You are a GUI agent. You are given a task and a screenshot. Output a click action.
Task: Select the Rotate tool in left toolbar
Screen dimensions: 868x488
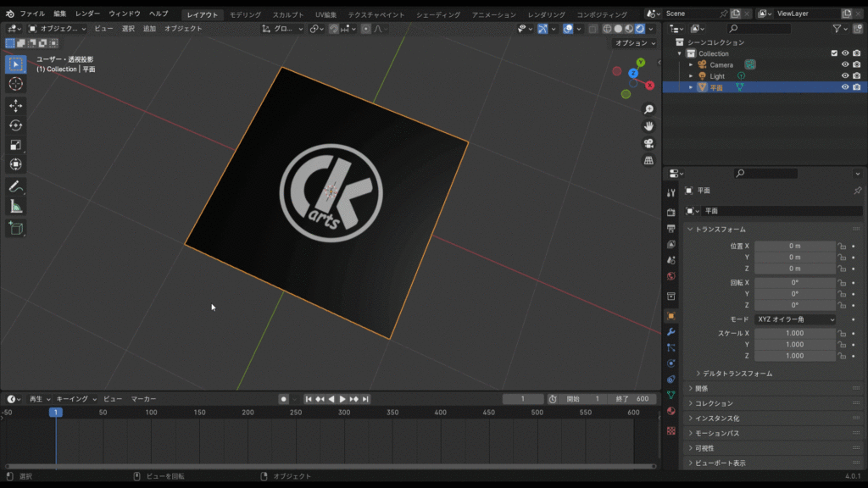[15, 125]
